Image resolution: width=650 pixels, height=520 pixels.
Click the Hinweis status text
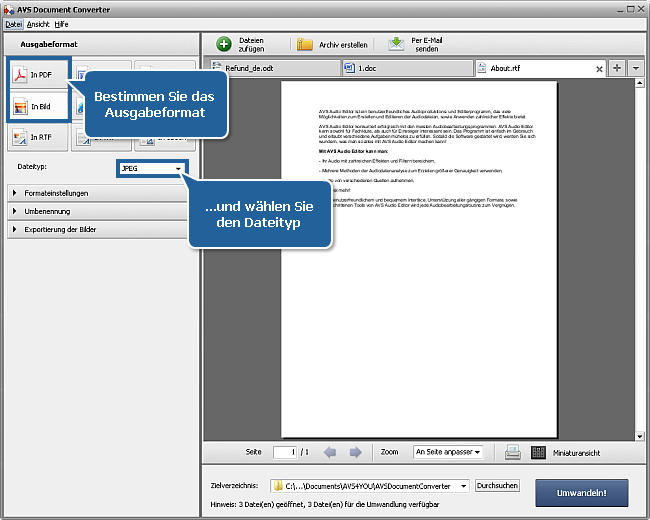(325, 505)
